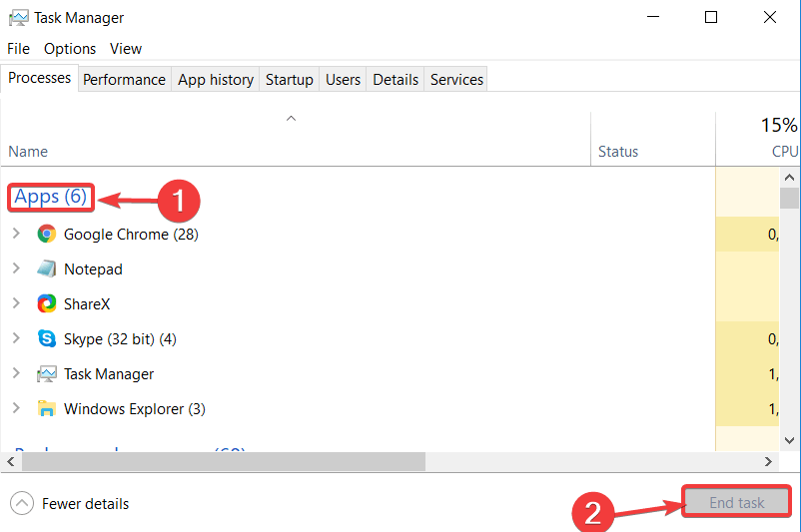The image size is (801, 532).
Task: Click the horizontal scrollbar thumb
Action: point(224,461)
